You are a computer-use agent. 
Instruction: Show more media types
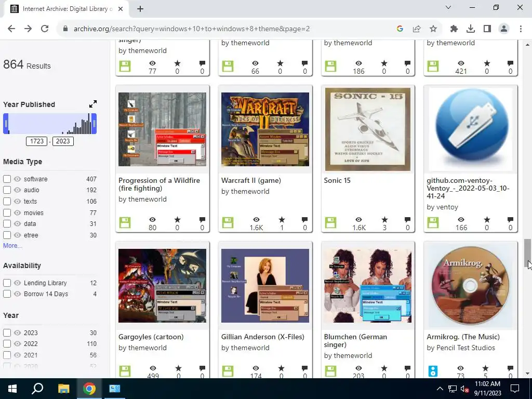tap(12, 245)
